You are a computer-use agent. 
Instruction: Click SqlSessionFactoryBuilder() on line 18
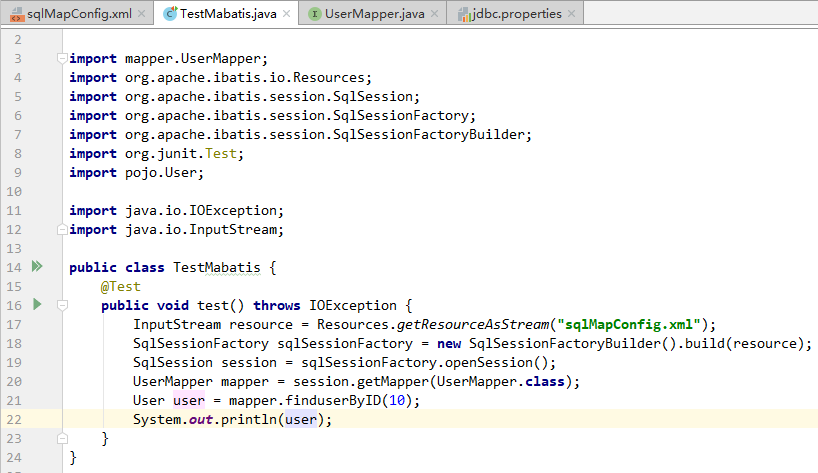(572, 344)
